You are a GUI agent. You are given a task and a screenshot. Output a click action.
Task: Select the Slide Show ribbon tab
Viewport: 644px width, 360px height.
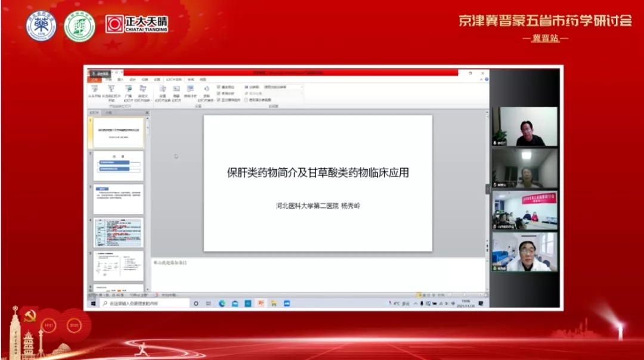(174, 80)
